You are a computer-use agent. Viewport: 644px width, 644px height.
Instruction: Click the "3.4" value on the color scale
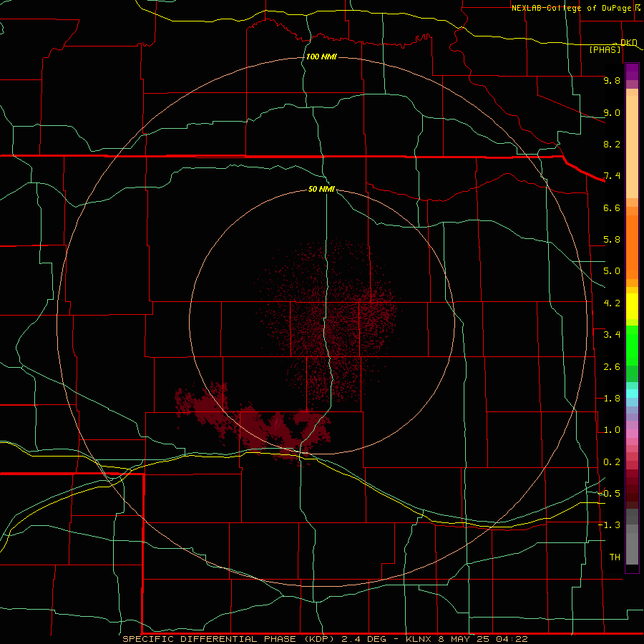pyautogui.click(x=612, y=335)
